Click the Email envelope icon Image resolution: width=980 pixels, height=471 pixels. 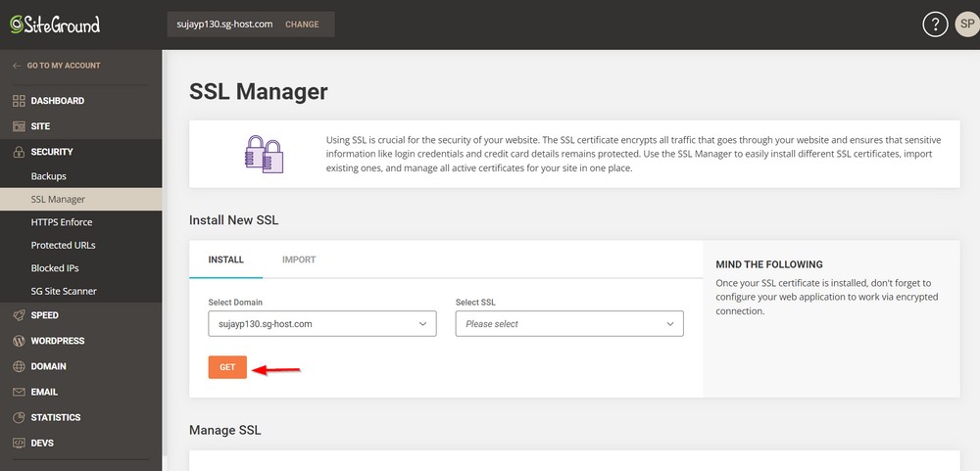coord(19,393)
